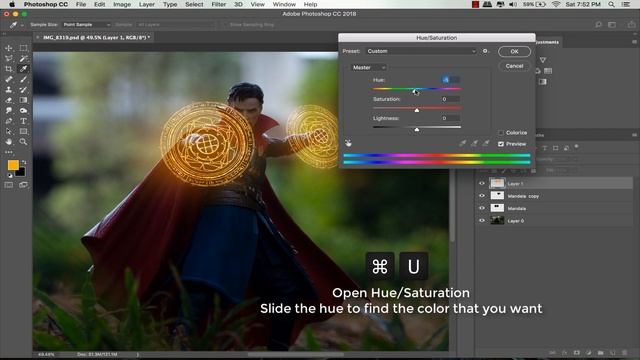Image resolution: width=640 pixels, height=360 pixels.
Task: Toggle Quick Mask mode
Action: [x=9, y=185]
